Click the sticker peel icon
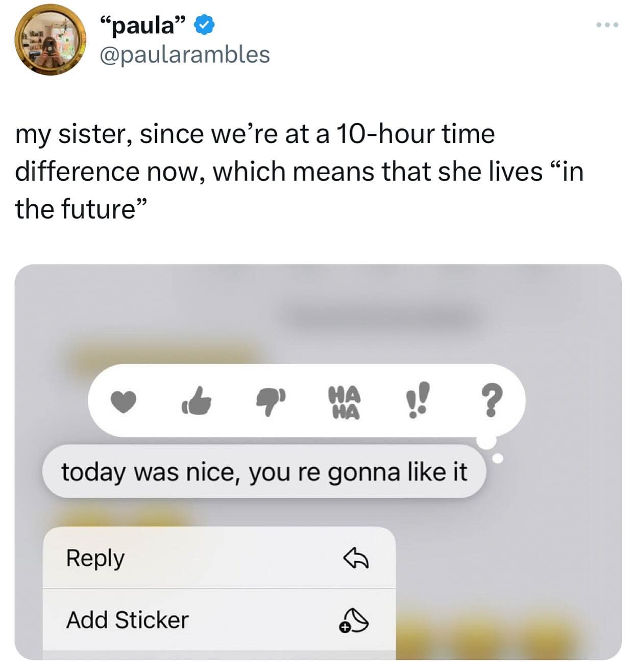Screen dimensions: 636x672 click(354, 620)
